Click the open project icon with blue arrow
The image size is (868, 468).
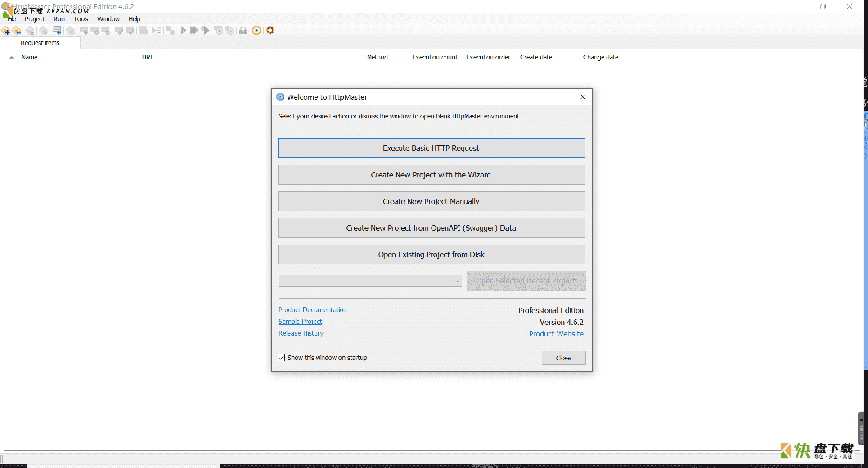pos(17,31)
